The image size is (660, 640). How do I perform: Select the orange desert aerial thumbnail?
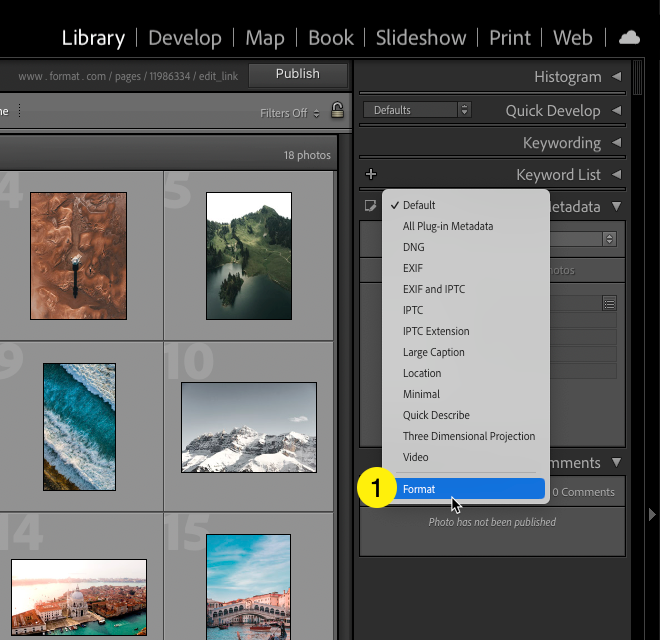tap(78, 256)
